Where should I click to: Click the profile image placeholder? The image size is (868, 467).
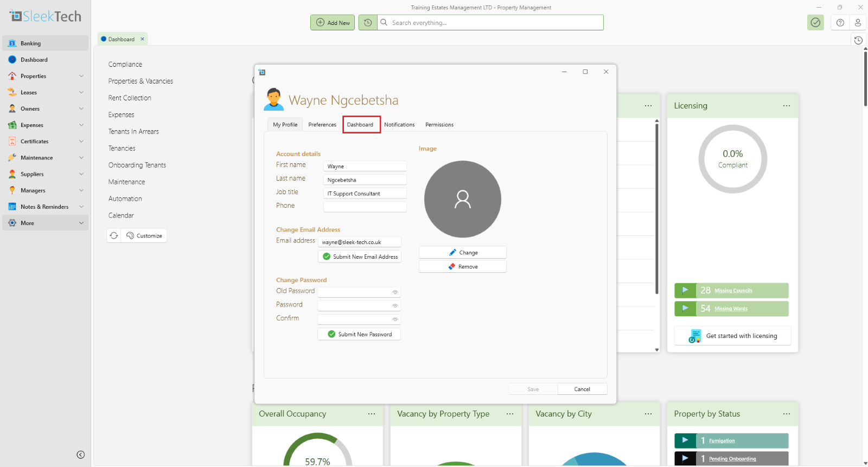[463, 199]
